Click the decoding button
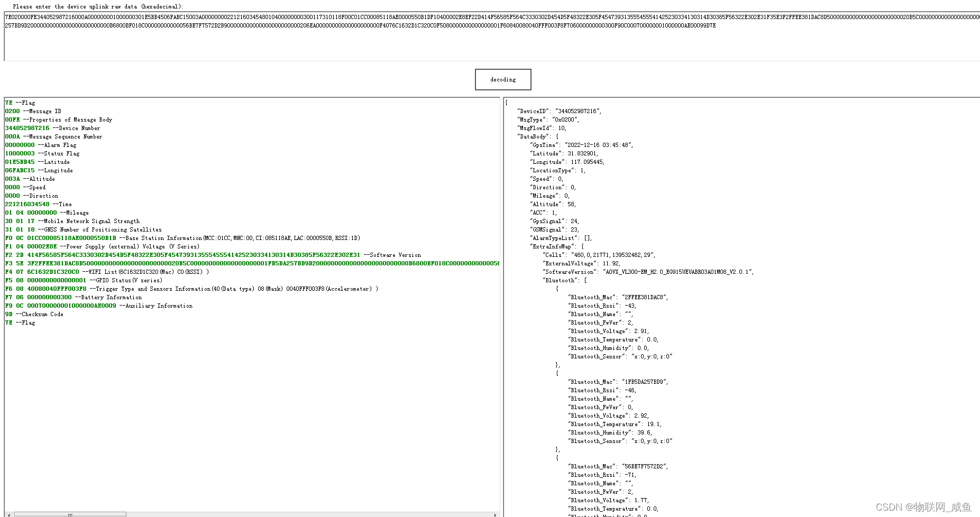Screen dimensions: 980x517 [x=502, y=79]
